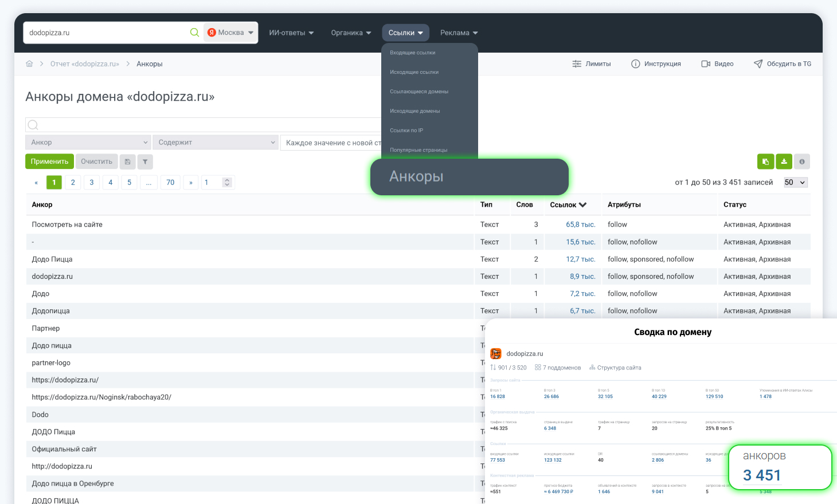This screenshot has height=504, width=837.
Task: Expand the ИИ-ответы menu
Action: click(291, 33)
